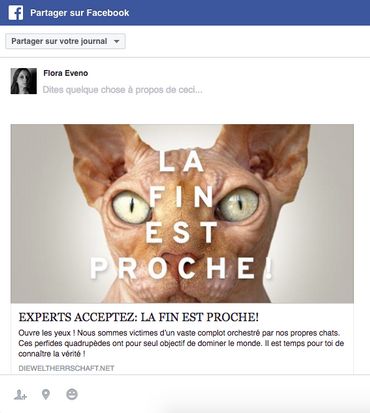
Task: Click the cat's left eye in the preview
Action: point(131,207)
